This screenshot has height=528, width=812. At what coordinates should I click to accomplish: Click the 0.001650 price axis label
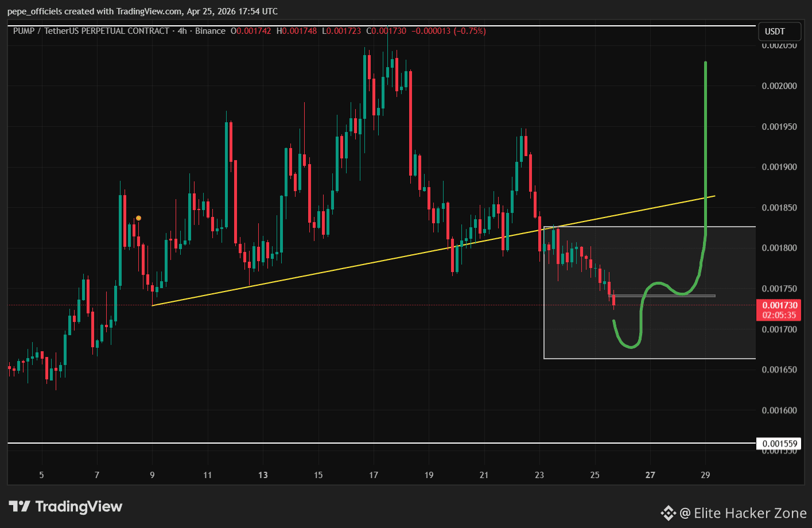(779, 370)
